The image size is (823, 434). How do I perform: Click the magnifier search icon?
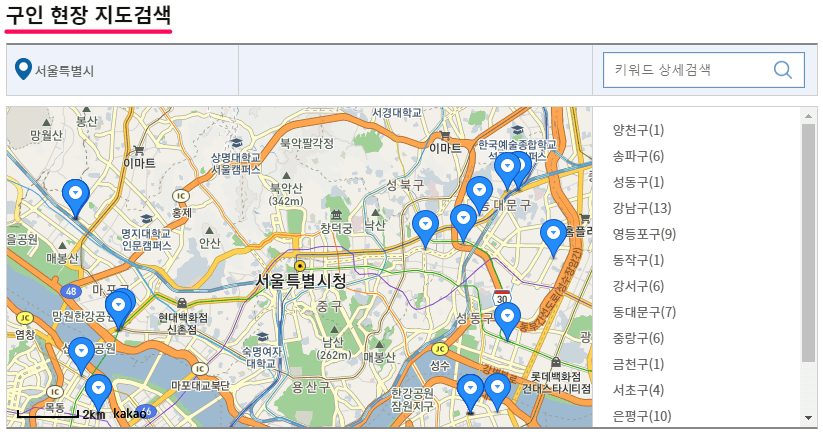pyautogui.click(x=783, y=70)
